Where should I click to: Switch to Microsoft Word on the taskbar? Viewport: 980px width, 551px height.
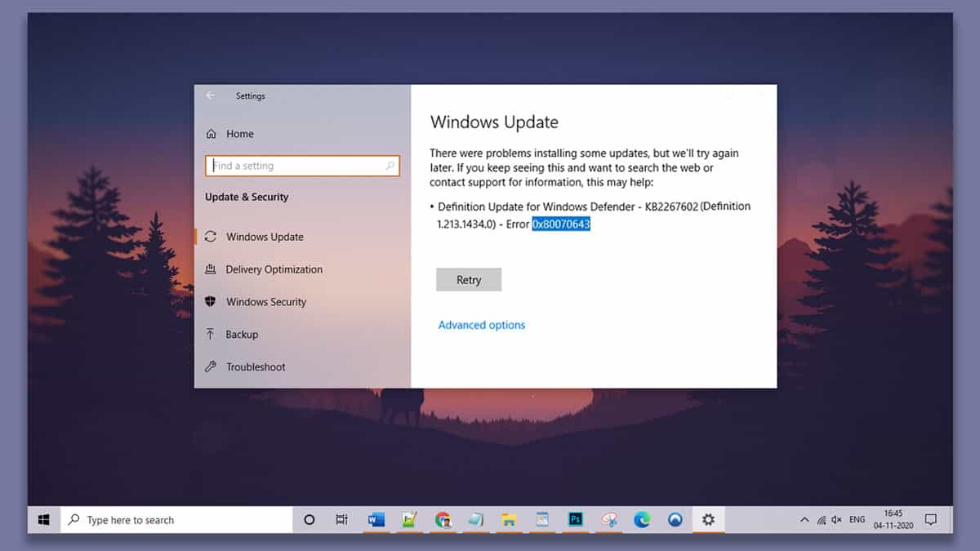[x=376, y=519]
